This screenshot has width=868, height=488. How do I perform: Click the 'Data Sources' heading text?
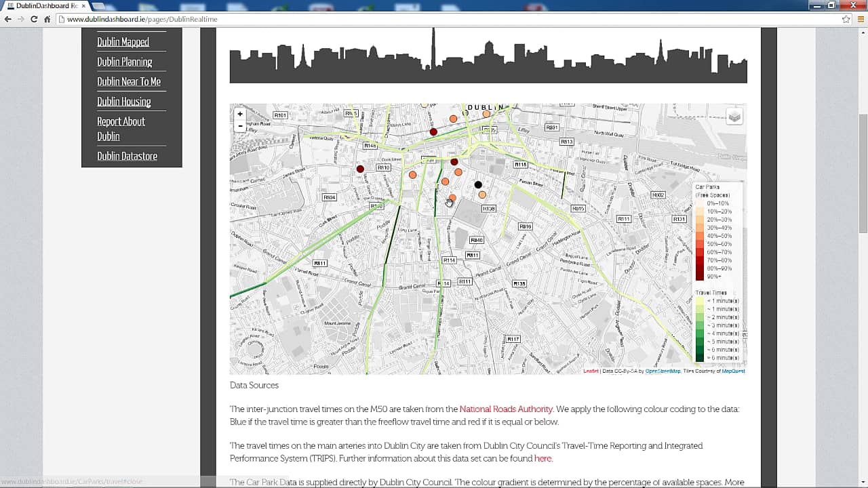(x=254, y=385)
